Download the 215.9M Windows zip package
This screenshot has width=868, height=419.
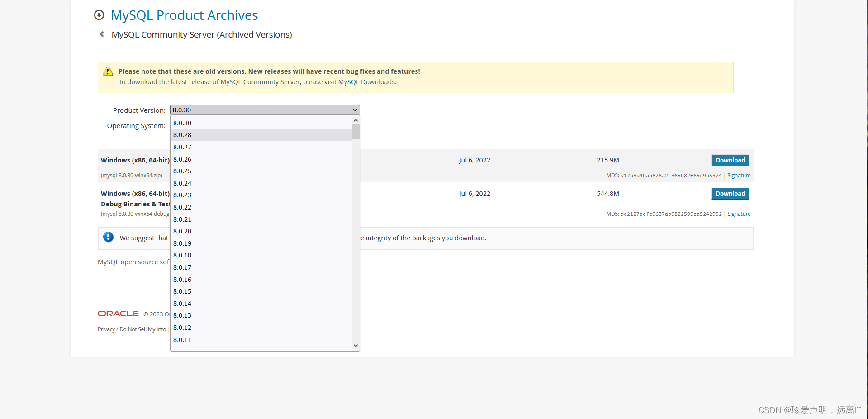[x=730, y=160]
